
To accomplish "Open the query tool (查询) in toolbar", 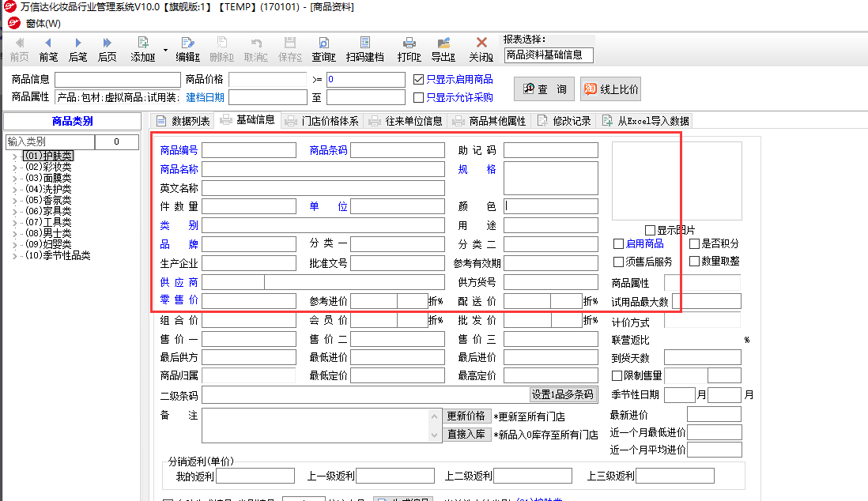I will click(x=323, y=50).
